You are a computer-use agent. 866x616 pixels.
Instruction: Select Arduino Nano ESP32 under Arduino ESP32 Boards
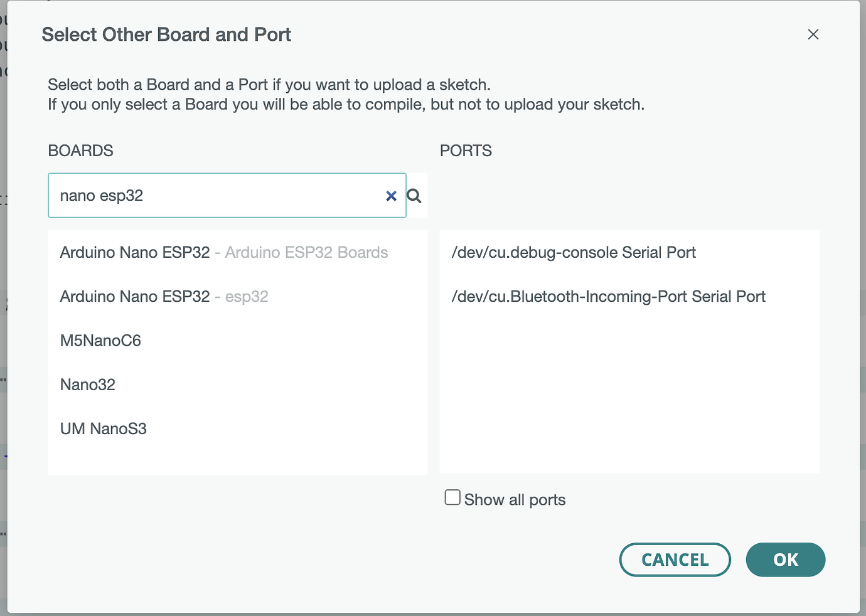point(223,252)
